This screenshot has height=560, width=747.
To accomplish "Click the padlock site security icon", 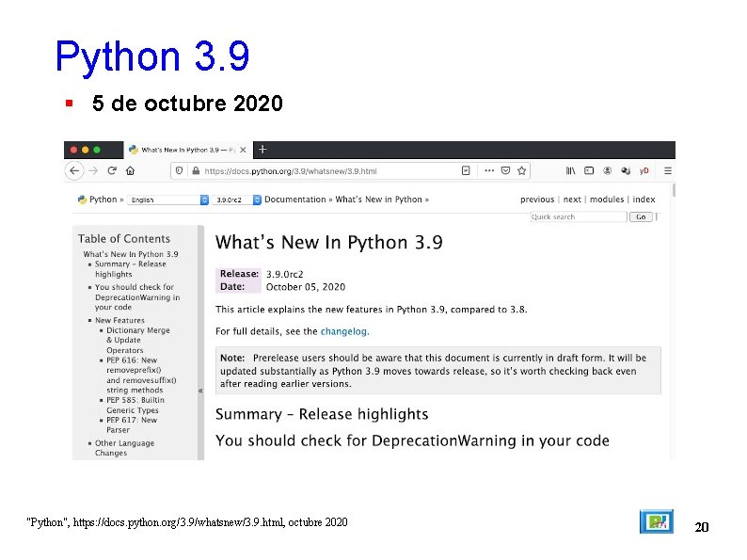I will pyautogui.click(x=196, y=170).
